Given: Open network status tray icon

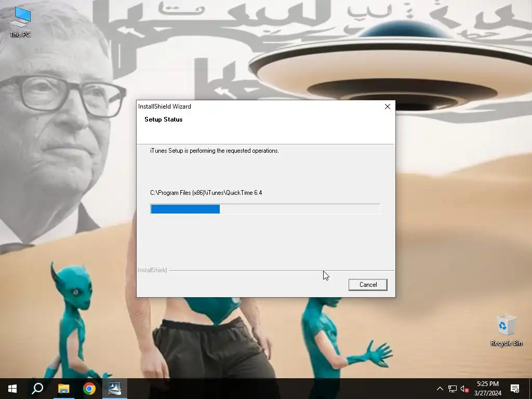Looking at the screenshot, I should 453,389.
